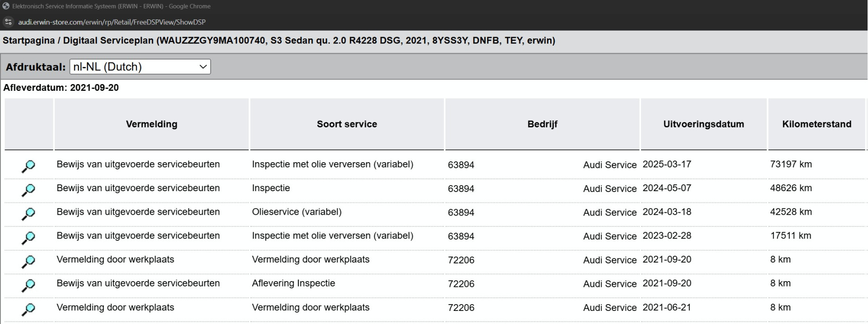Open magnifier for 2021-09-20 Vermelding door werkplaats

click(28, 262)
